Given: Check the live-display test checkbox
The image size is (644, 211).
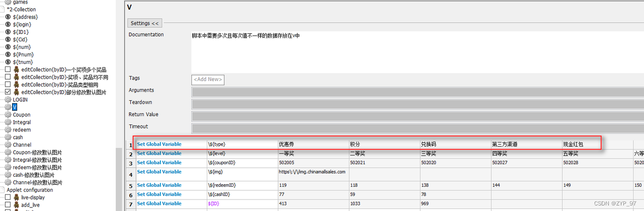Looking at the screenshot, I should point(8,197).
